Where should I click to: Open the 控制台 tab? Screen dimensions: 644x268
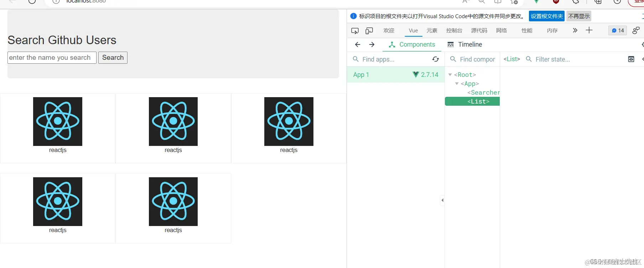point(454,31)
